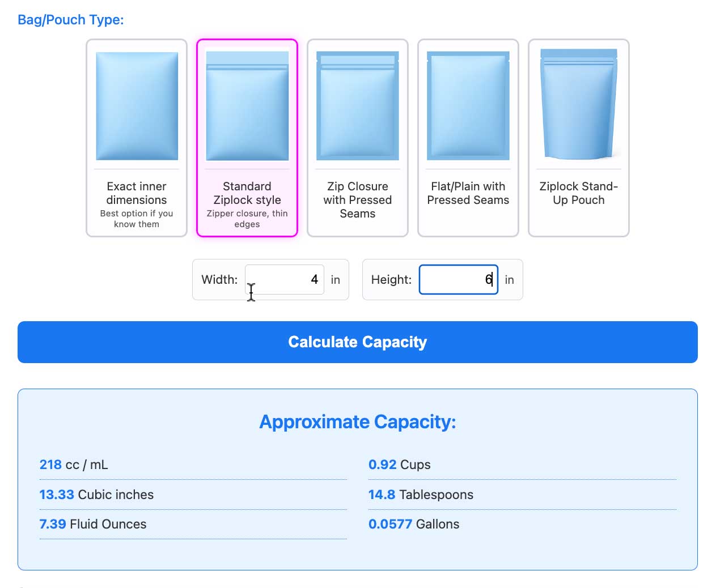Screen dimensions: 716x588
Task: Choose the Ziplock Stand-Up Pouch illustration
Action: (x=579, y=104)
